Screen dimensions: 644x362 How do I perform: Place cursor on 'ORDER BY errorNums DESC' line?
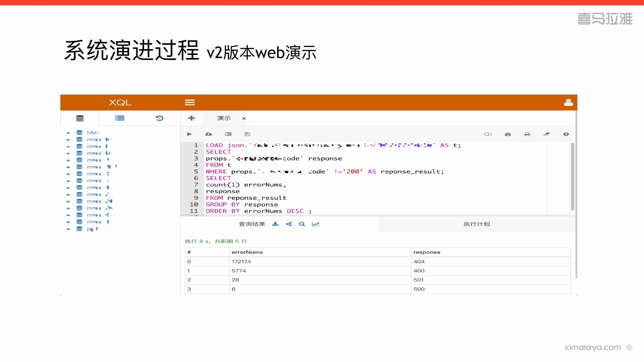[258, 211]
